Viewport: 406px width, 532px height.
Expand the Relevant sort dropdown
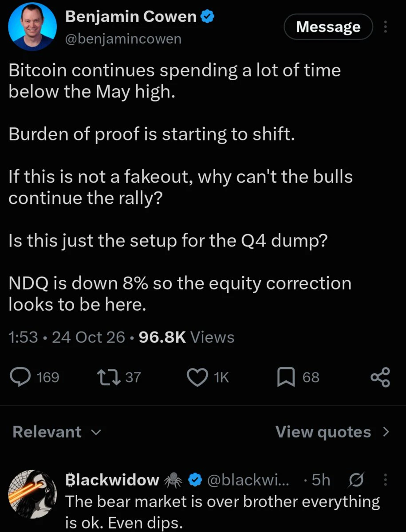pyautogui.click(x=57, y=432)
